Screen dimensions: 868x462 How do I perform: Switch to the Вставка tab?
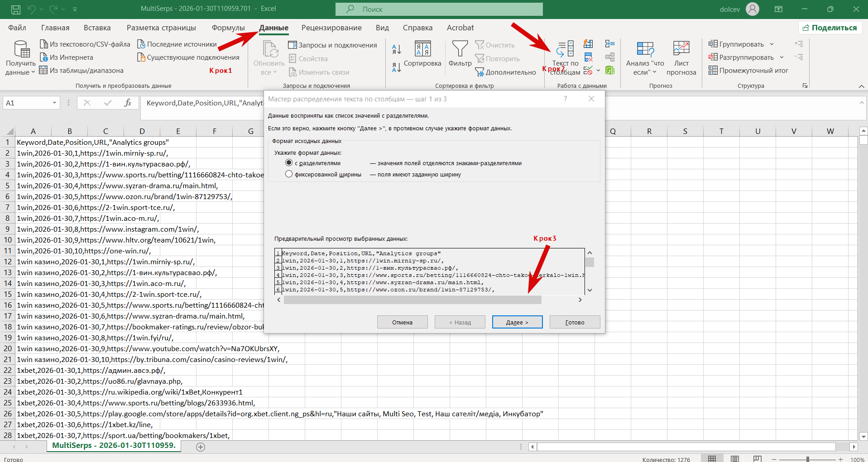(97, 28)
